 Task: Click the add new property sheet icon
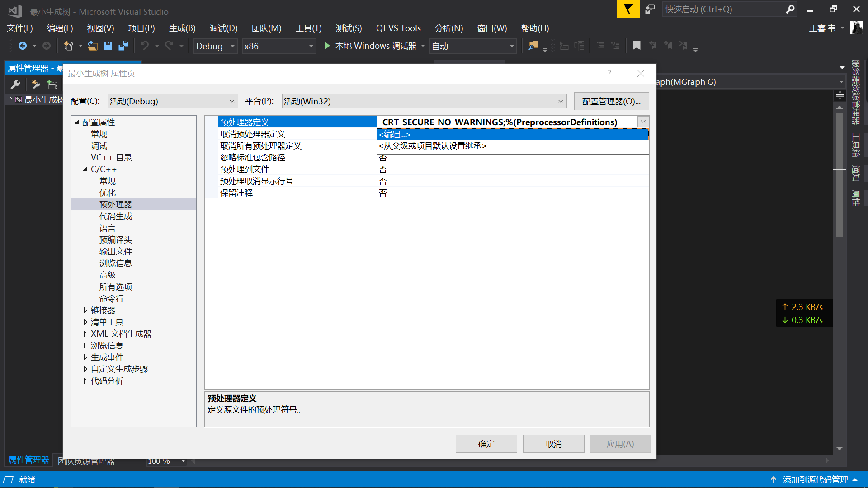(x=36, y=84)
